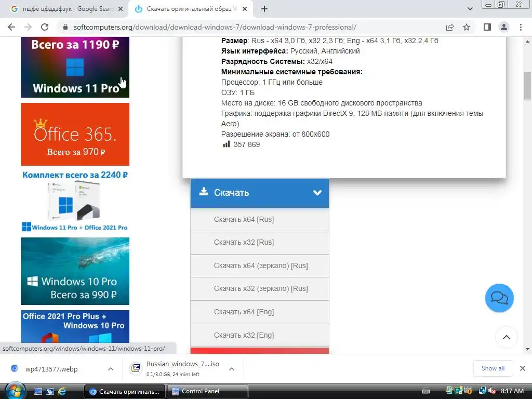Screen dimensions: 532x399
Task: Click the site lock icon
Action: coord(65,27)
